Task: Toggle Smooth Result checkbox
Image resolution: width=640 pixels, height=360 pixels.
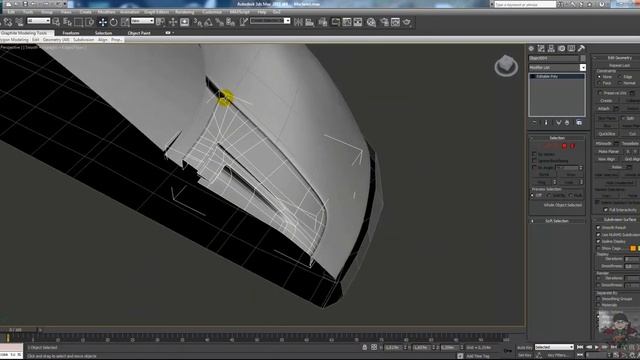Action: point(598,228)
